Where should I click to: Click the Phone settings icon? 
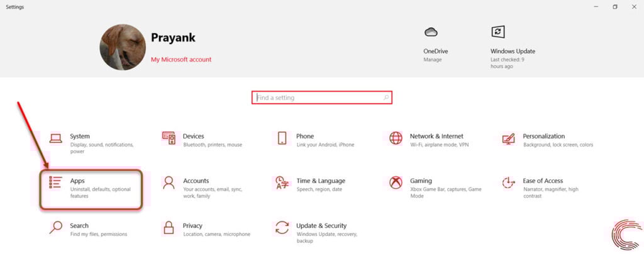[x=282, y=138]
